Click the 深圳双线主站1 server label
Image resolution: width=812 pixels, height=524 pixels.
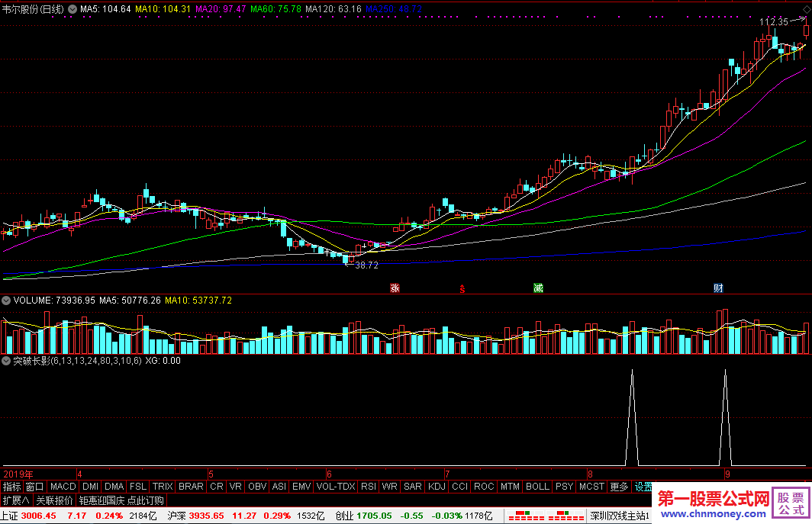tap(620, 516)
